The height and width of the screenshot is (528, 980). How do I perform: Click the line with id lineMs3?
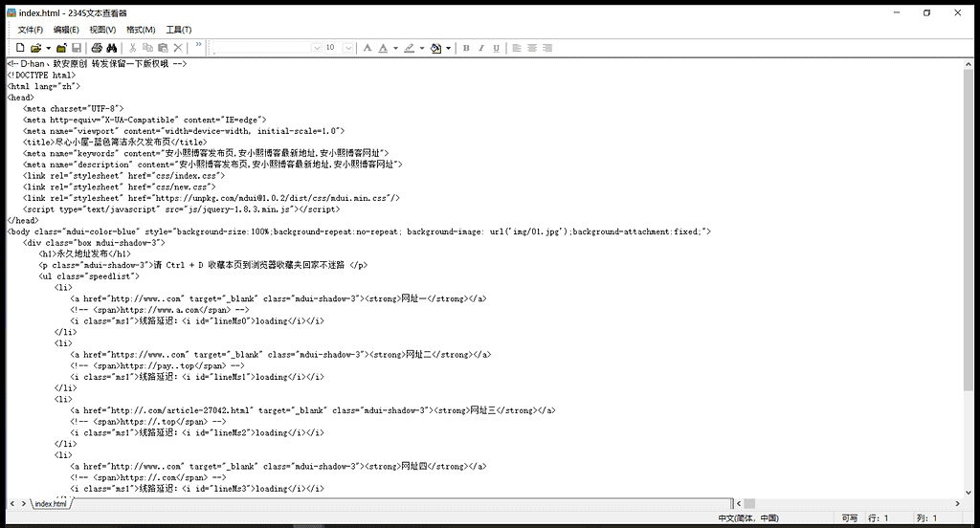(197, 489)
